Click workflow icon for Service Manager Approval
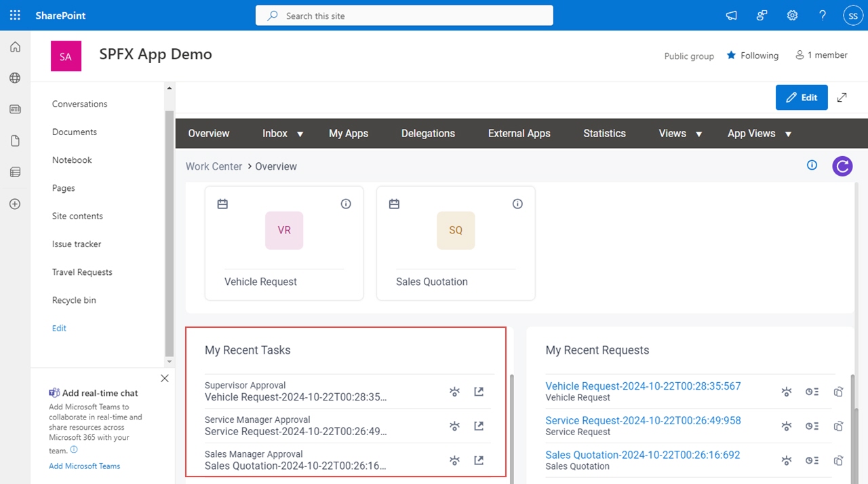 [455, 426]
